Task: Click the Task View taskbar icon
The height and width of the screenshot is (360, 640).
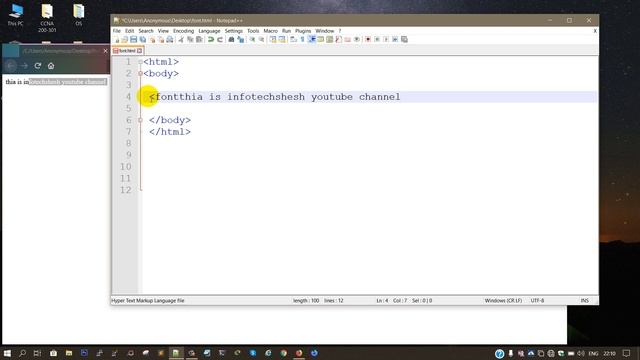Action: tap(37, 353)
